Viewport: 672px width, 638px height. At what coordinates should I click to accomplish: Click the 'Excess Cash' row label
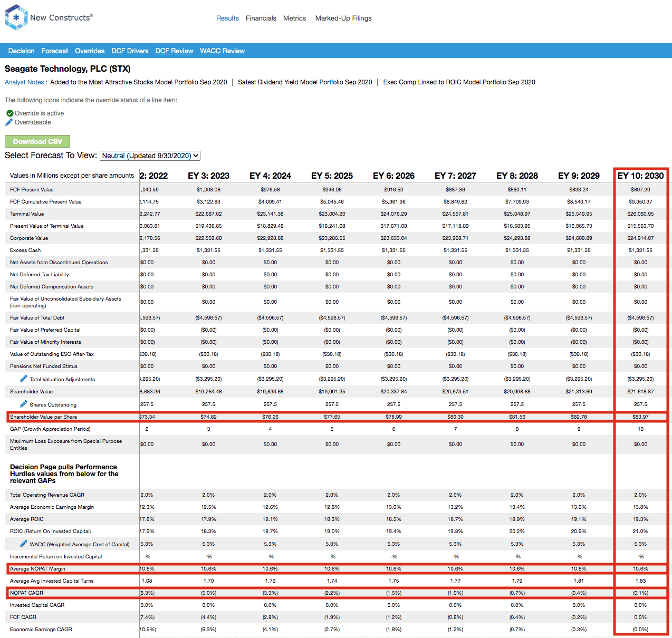tap(25, 250)
